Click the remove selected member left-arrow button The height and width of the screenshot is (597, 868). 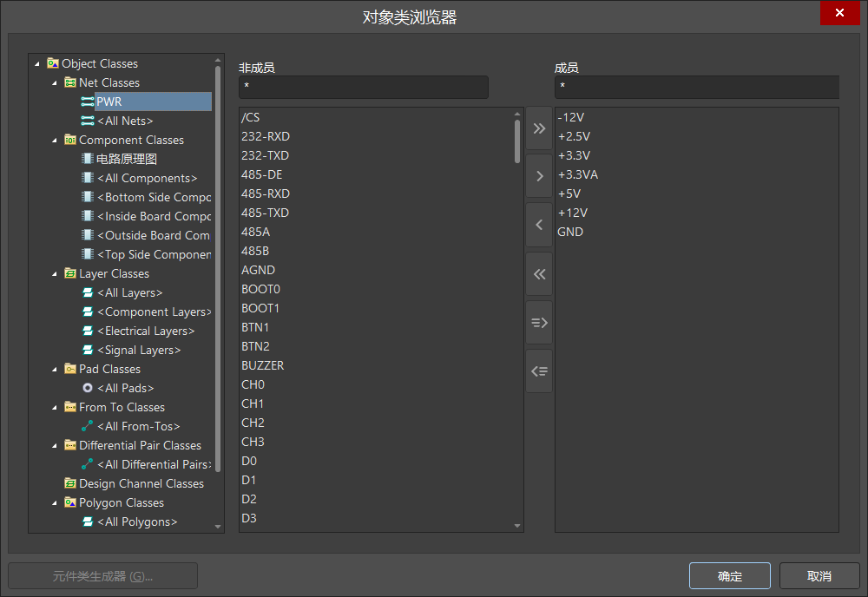539,225
